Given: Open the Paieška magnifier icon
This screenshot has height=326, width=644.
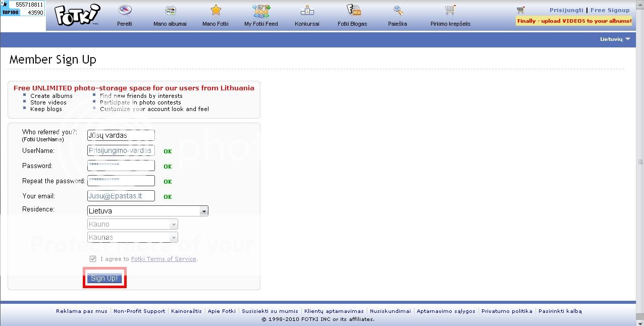Looking at the screenshot, I should tap(398, 10).
